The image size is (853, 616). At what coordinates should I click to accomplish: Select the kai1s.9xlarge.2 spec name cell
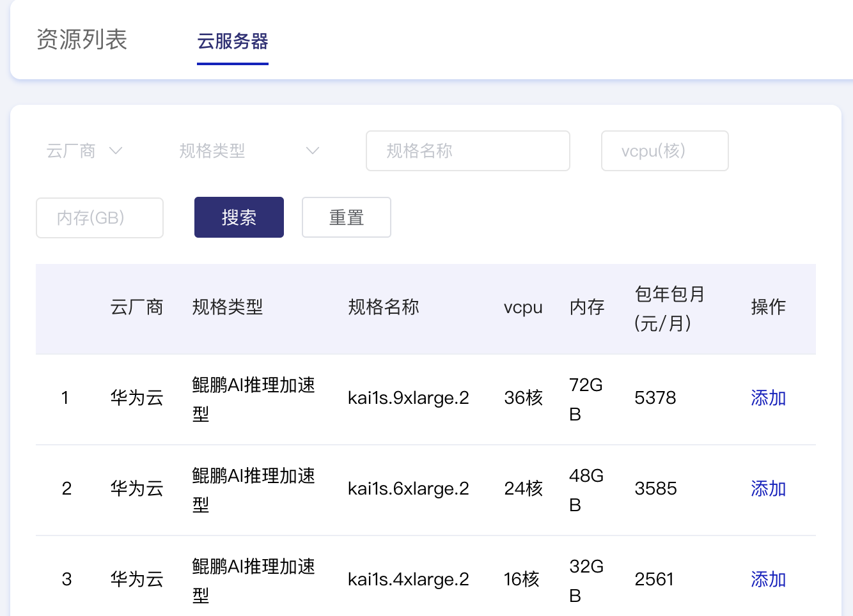(x=409, y=398)
